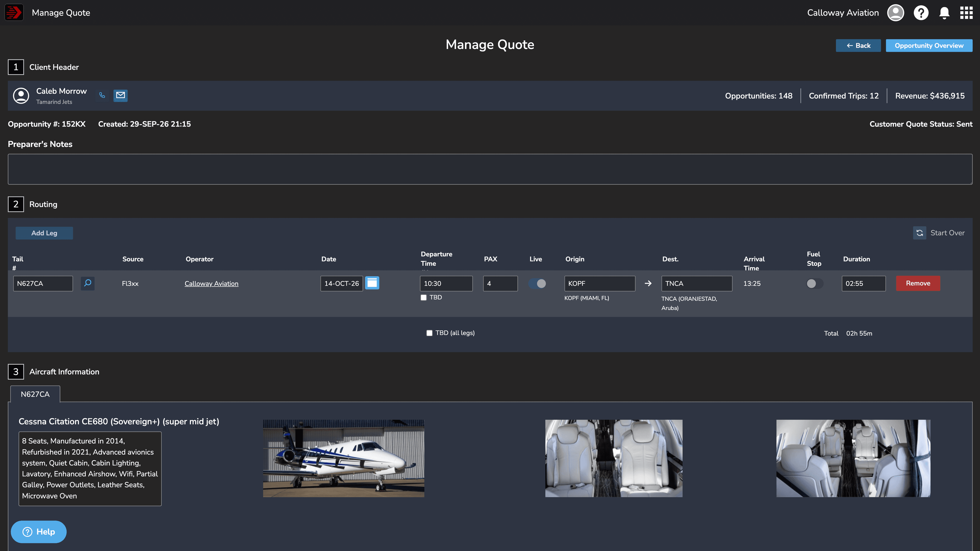Viewport: 980px width, 551px height.
Task: Open the aircraft exterior photo thumbnail
Action: tap(344, 458)
